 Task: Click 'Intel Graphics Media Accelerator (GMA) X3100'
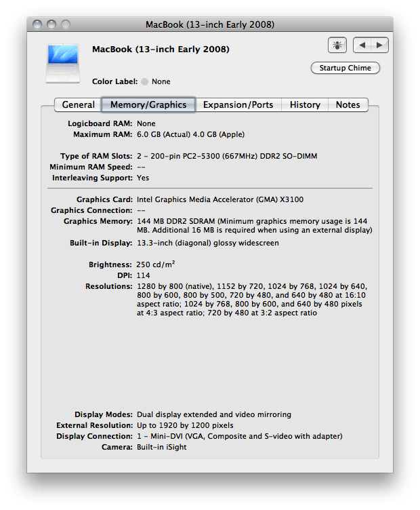click(x=220, y=199)
